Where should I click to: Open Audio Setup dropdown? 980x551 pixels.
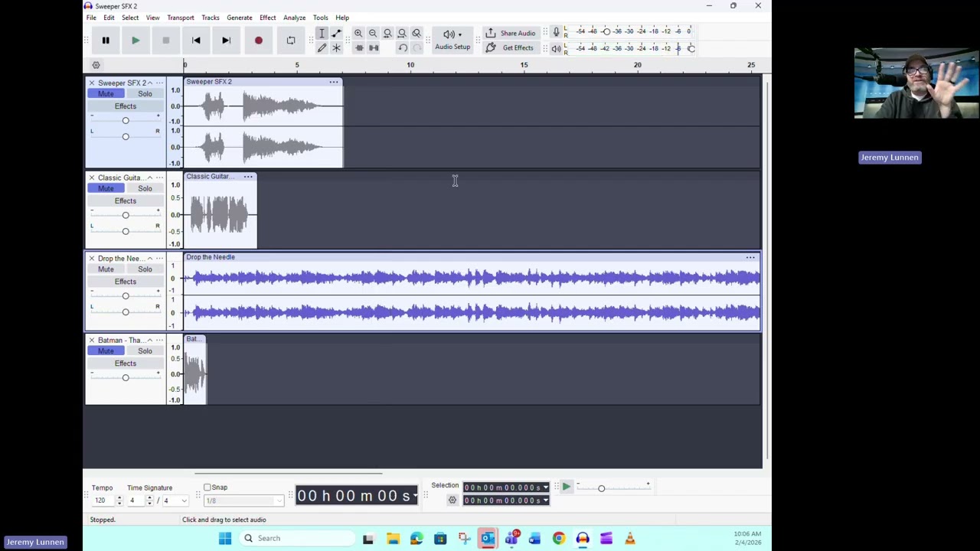[452, 40]
